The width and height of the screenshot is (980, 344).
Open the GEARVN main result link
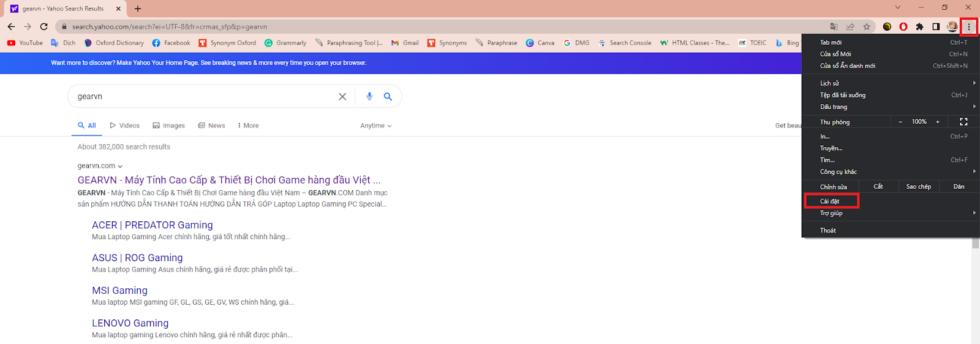click(x=229, y=180)
